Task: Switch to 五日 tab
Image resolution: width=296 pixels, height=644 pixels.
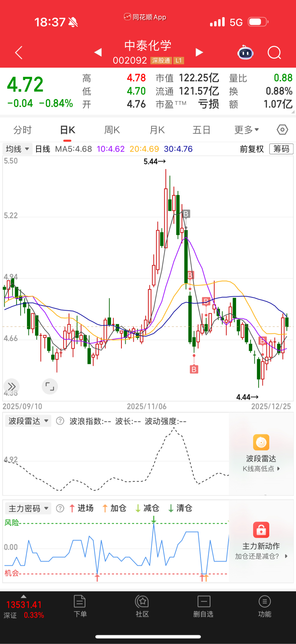Action: coord(202,130)
